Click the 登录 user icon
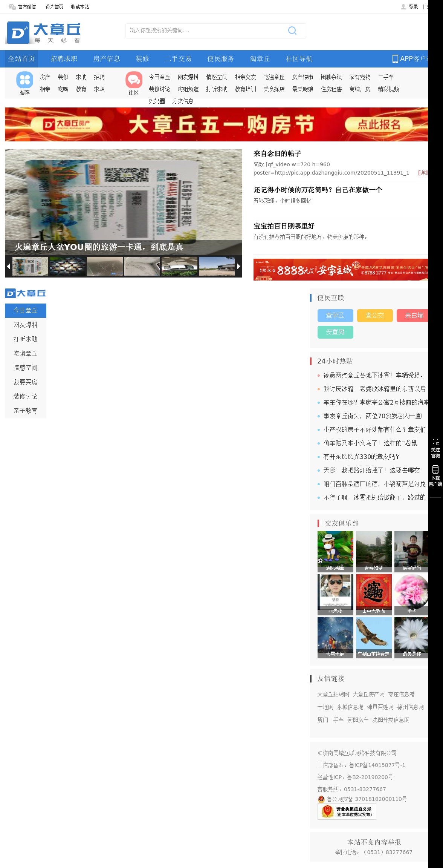This screenshot has height=868, width=443. coord(403,7)
